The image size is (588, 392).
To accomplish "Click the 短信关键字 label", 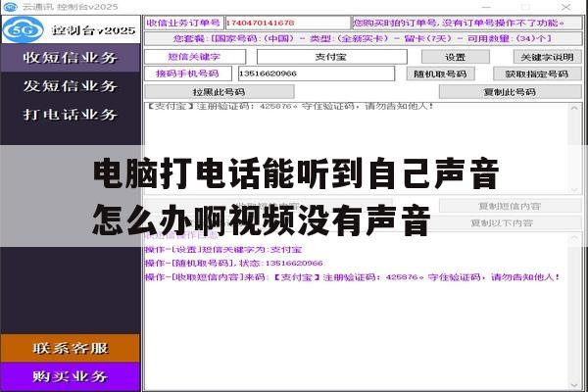I will [195, 57].
